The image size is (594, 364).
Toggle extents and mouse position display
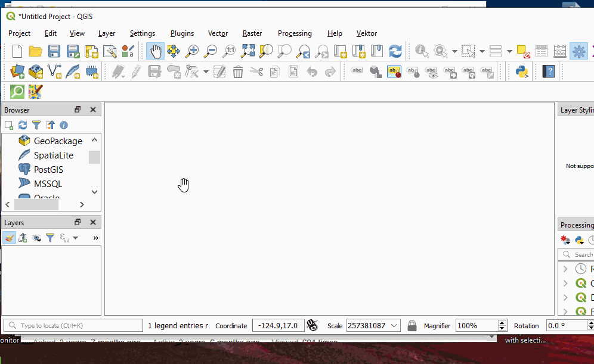click(312, 325)
